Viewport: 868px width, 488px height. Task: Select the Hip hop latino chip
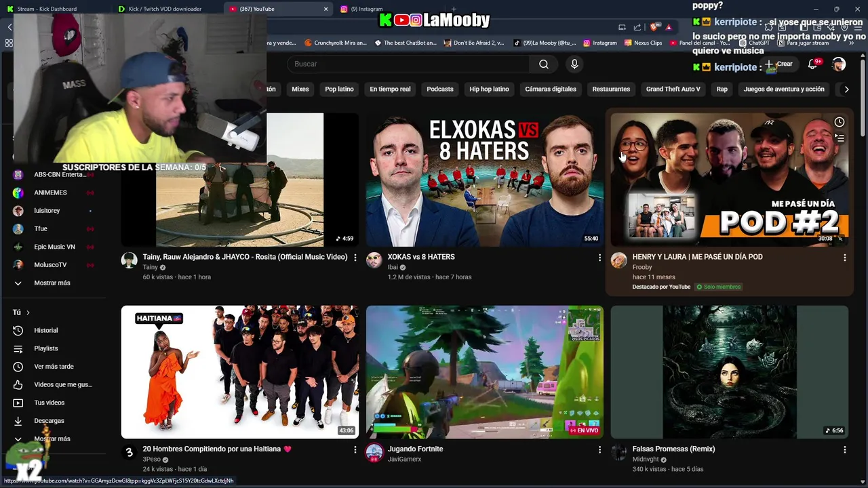(x=489, y=89)
